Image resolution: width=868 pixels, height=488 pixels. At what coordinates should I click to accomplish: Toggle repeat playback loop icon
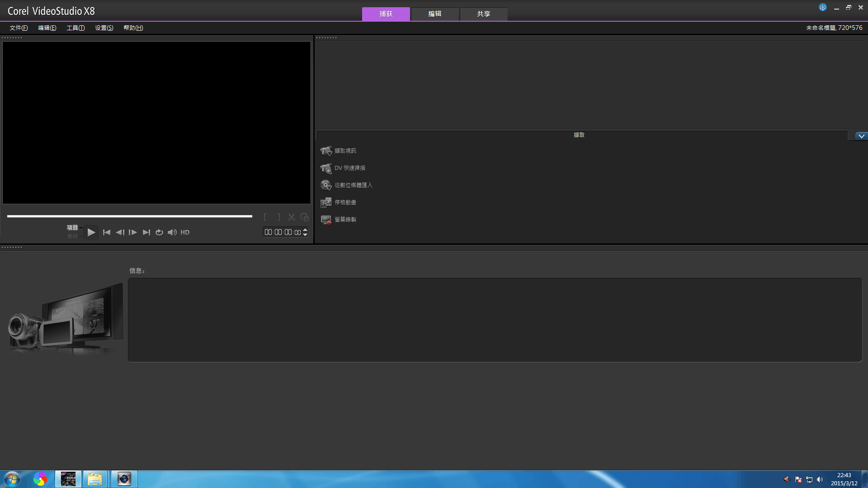coord(159,232)
